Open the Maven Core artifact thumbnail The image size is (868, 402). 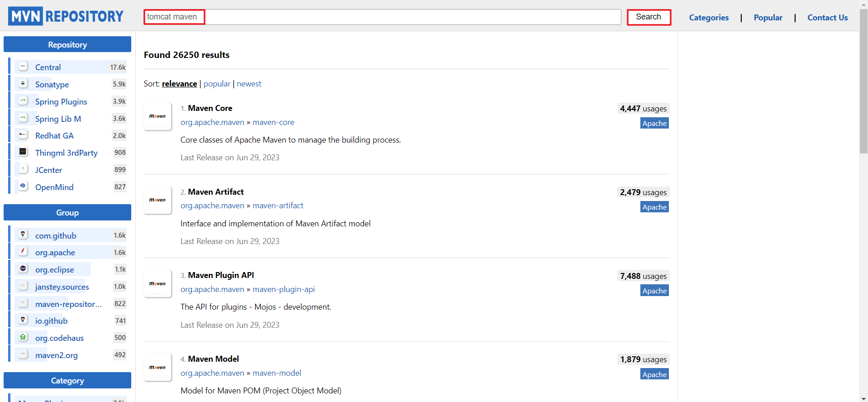[157, 116]
